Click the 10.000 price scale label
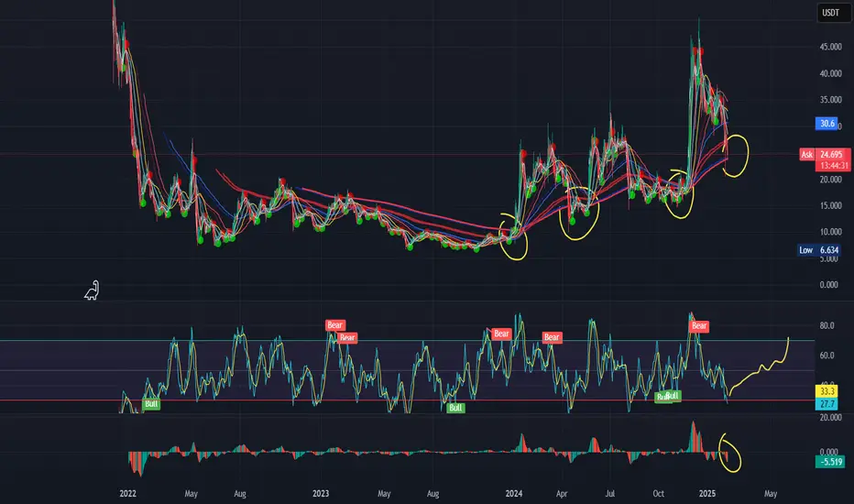 pyautogui.click(x=830, y=232)
